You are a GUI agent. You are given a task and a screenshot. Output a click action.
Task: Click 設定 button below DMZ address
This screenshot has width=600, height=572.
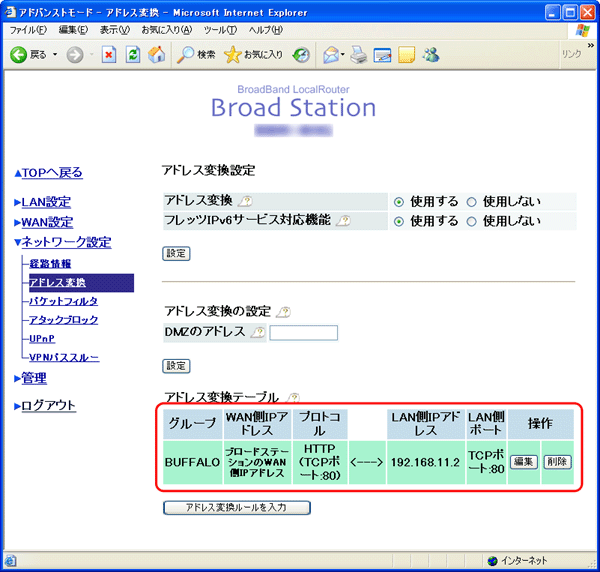click(176, 366)
